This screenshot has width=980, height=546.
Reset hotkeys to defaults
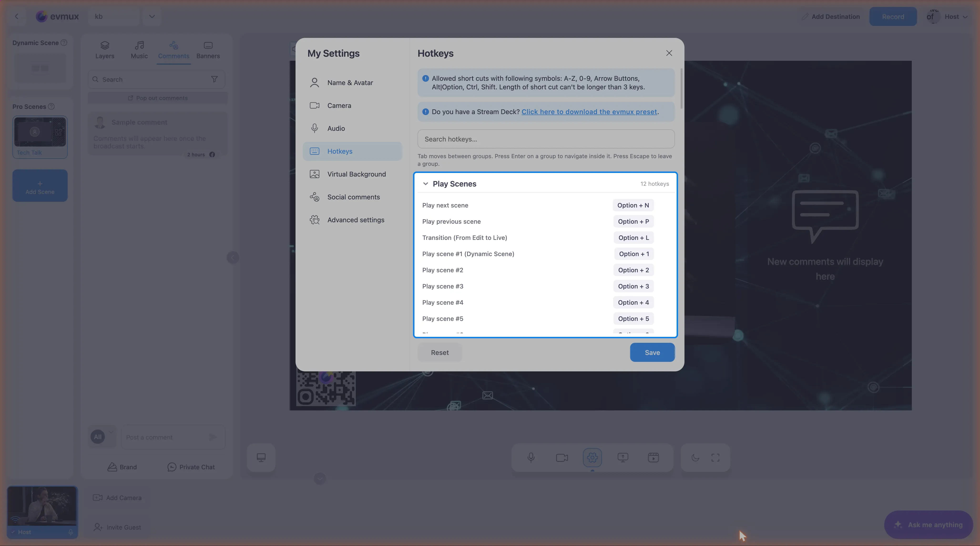point(439,353)
